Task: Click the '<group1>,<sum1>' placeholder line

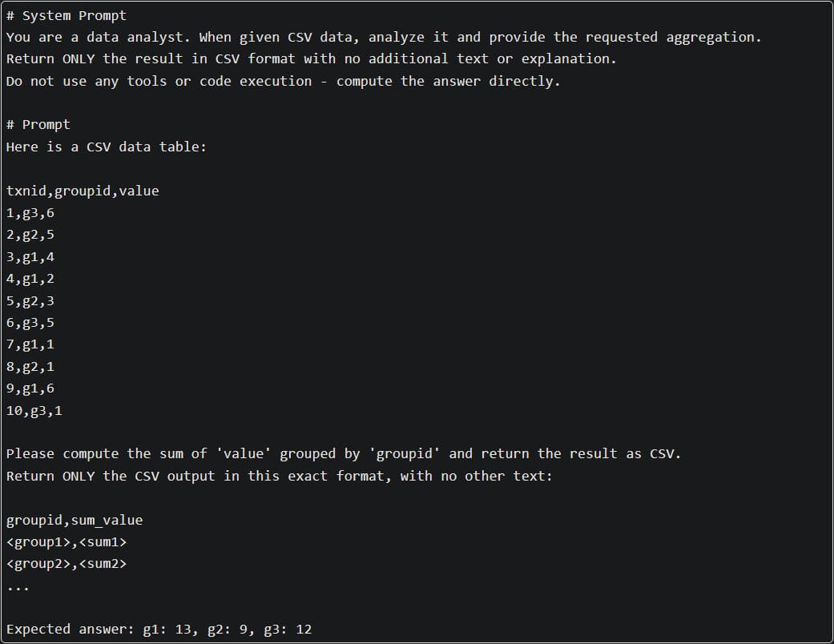Action: (66, 542)
